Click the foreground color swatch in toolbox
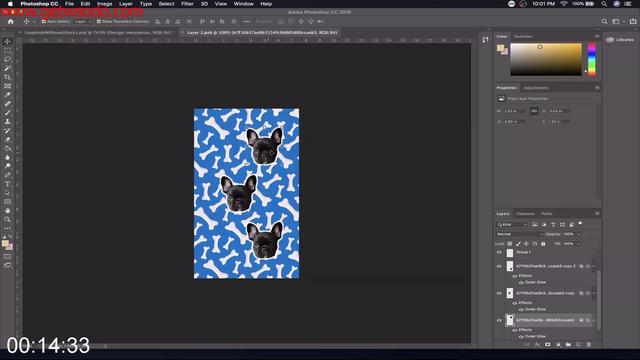This screenshot has height=360, width=640. [5, 244]
